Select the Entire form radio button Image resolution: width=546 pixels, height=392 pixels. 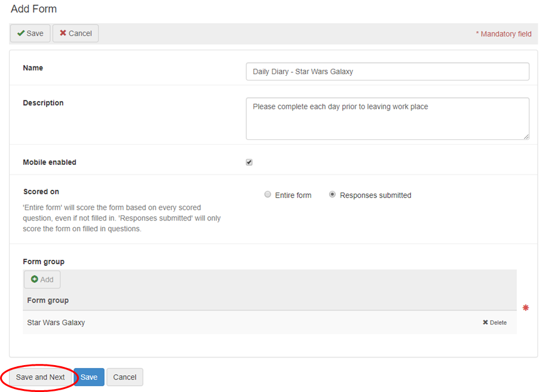point(268,195)
